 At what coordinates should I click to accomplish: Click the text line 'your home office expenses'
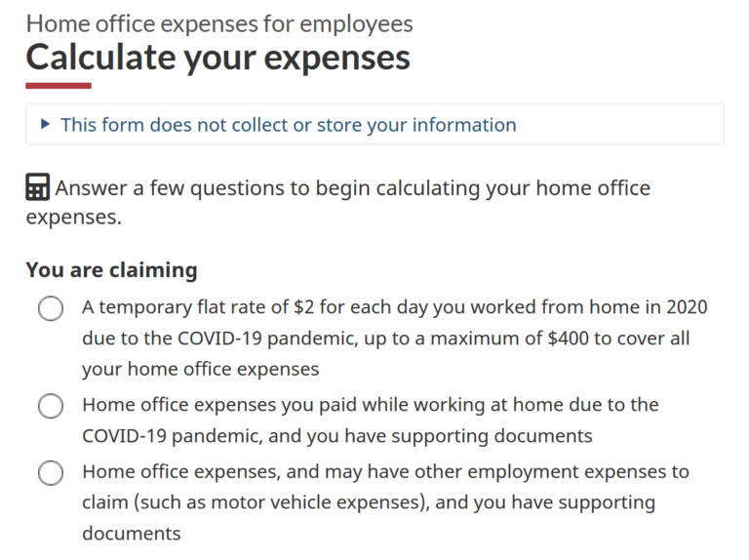point(201,370)
